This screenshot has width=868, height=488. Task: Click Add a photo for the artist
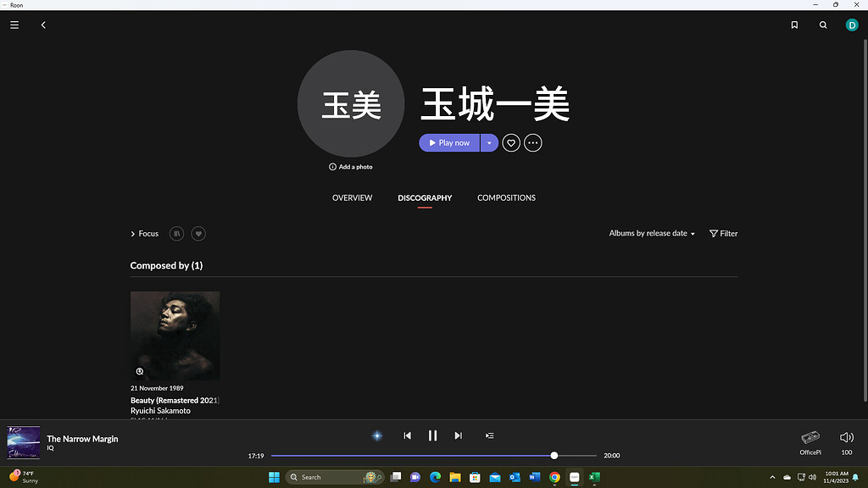(350, 167)
